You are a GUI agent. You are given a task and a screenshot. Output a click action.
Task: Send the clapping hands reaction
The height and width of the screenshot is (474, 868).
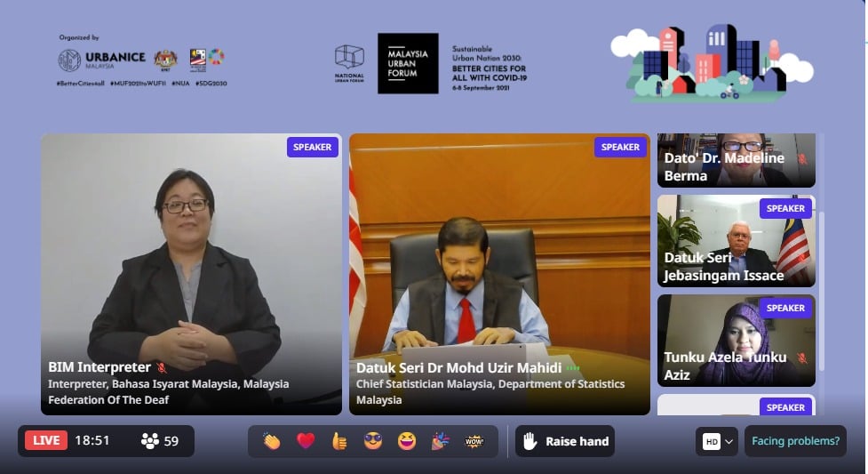[271, 441]
